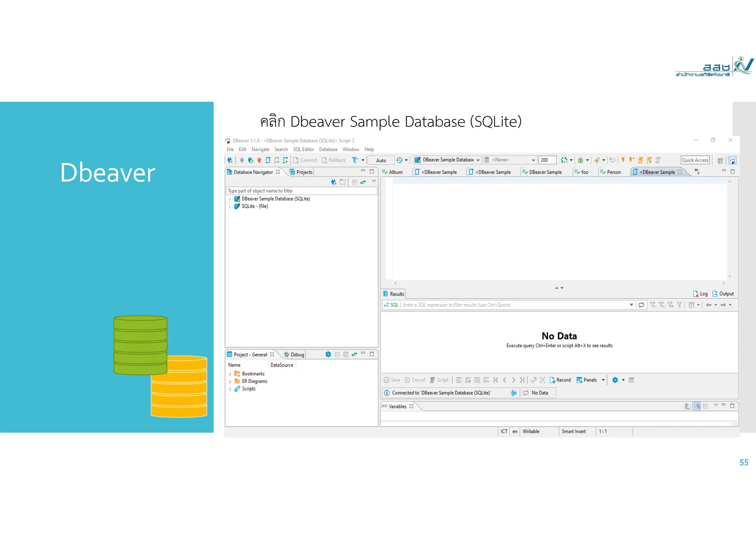Screen dimensions: 756x535
Task: Go to the first row arrow in results toolbar
Action: (x=496, y=380)
